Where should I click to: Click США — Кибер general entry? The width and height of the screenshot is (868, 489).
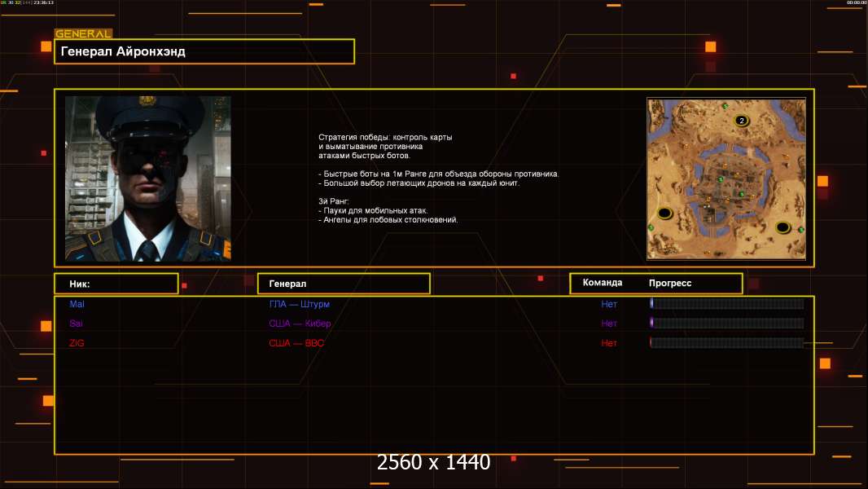tap(300, 324)
